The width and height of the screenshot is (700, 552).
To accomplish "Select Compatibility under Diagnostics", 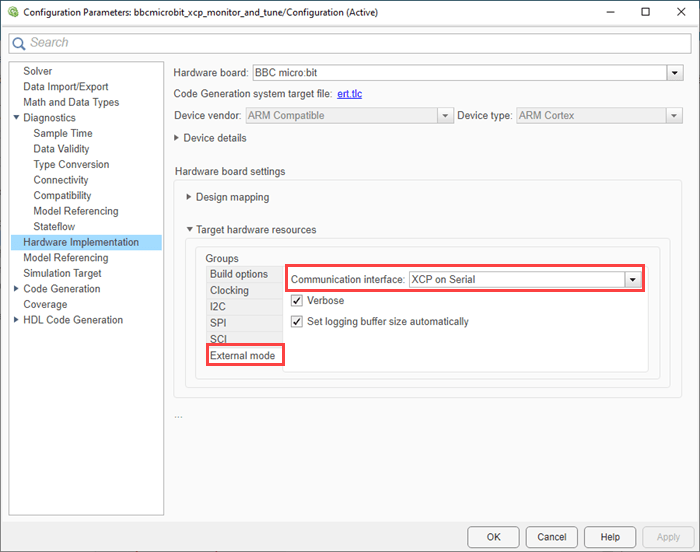I will pyautogui.click(x=62, y=196).
